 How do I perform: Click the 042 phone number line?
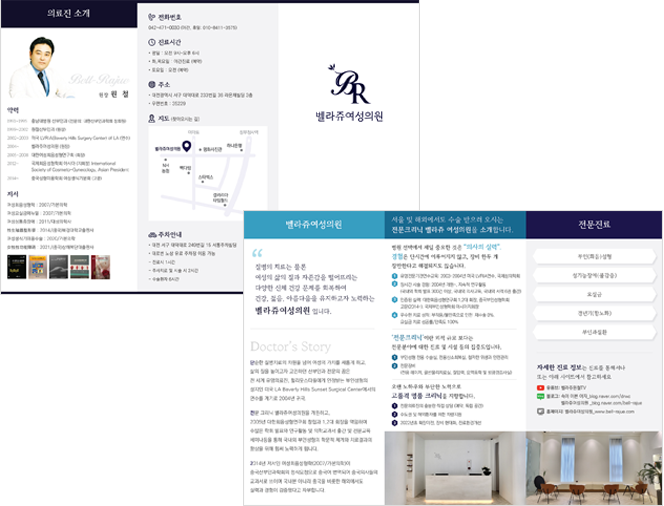(x=193, y=28)
